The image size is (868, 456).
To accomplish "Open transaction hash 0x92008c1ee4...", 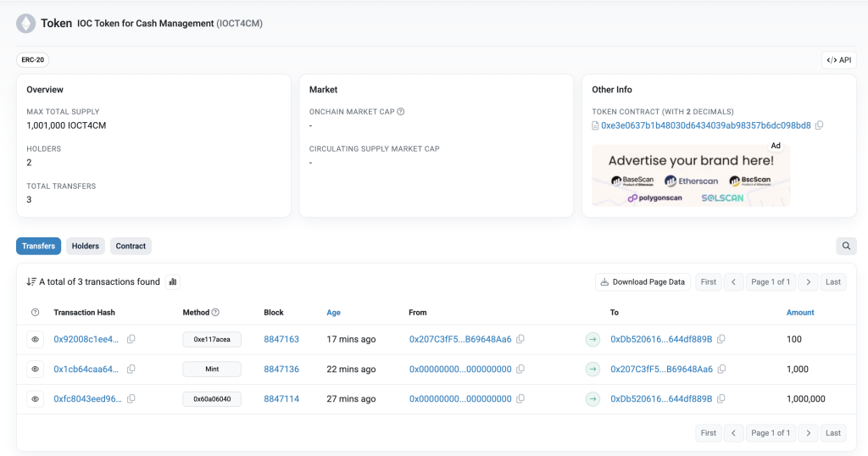I will pyautogui.click(x=86, y=339).
